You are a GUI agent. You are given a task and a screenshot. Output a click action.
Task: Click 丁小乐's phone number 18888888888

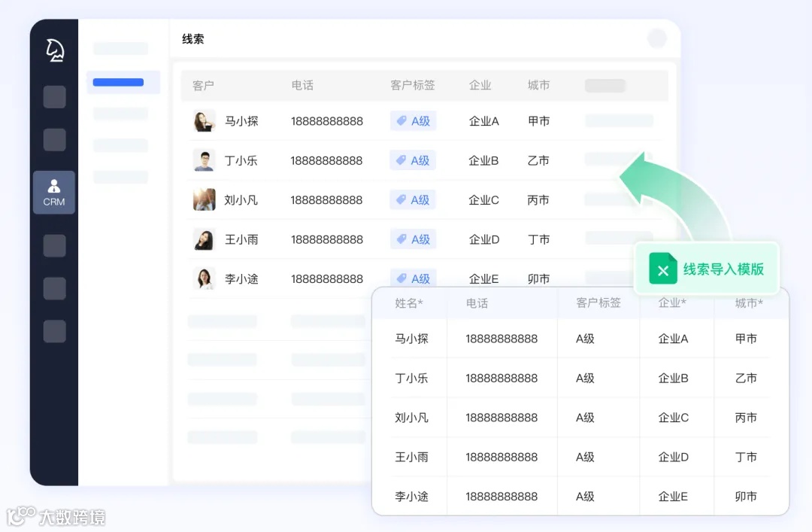[327, 160]
